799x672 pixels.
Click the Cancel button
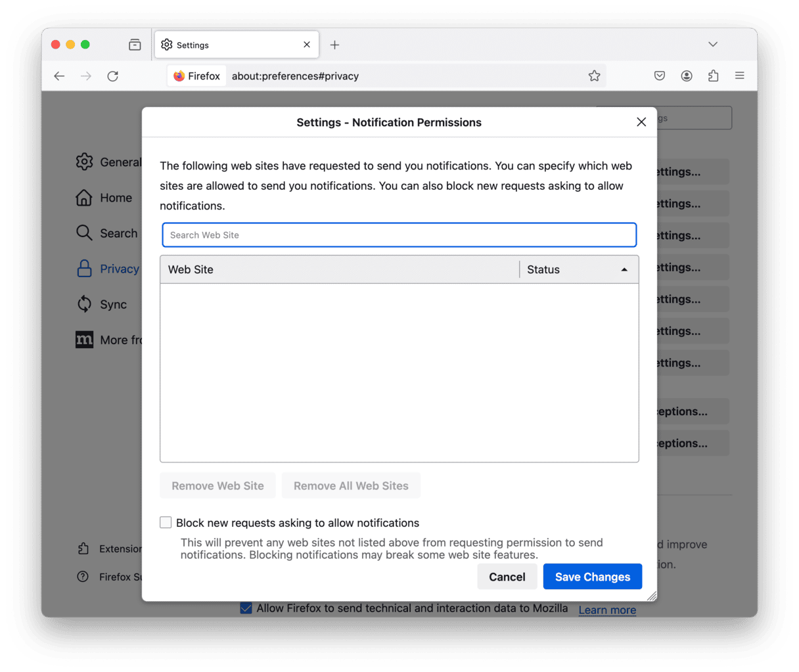coord(507,577)
